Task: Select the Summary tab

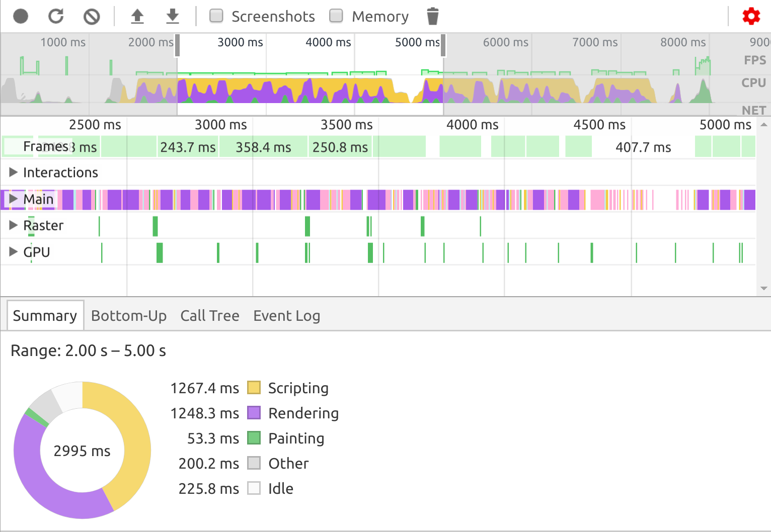Action: [45, 316]
